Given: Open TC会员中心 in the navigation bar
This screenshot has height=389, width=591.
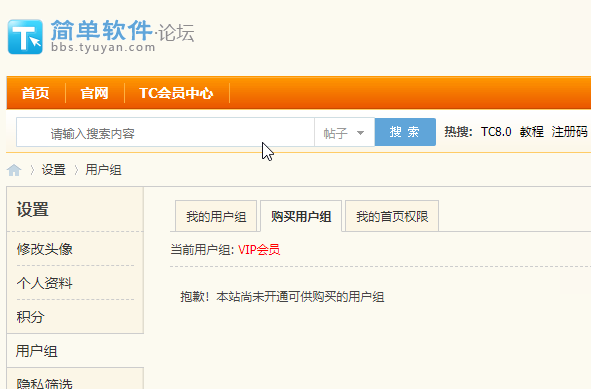Looking at the screenshot, I should tap(176, 93).
